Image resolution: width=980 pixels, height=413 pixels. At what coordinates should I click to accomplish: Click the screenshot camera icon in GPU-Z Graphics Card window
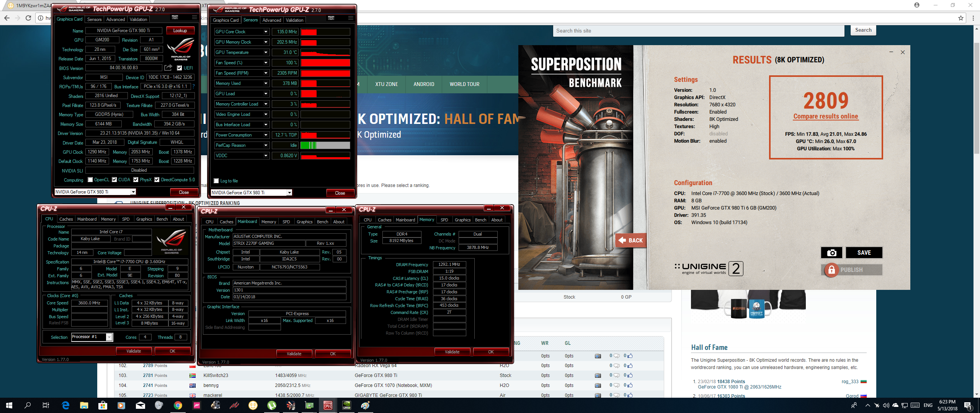[175, 18]
